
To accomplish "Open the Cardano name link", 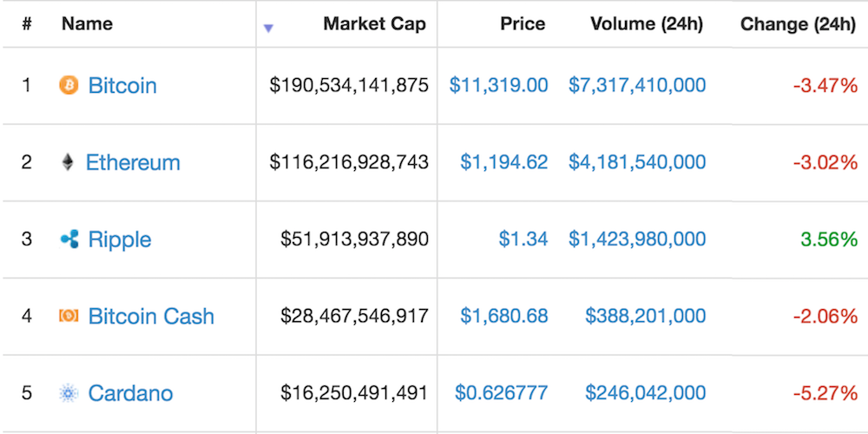I will [130, 393].
